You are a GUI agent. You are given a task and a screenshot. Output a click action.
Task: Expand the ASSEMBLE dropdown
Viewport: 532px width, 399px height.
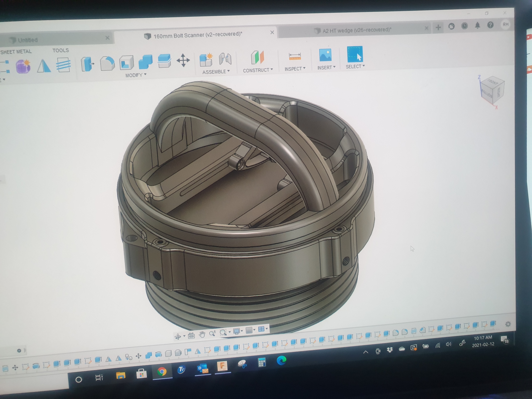point(216,72)
